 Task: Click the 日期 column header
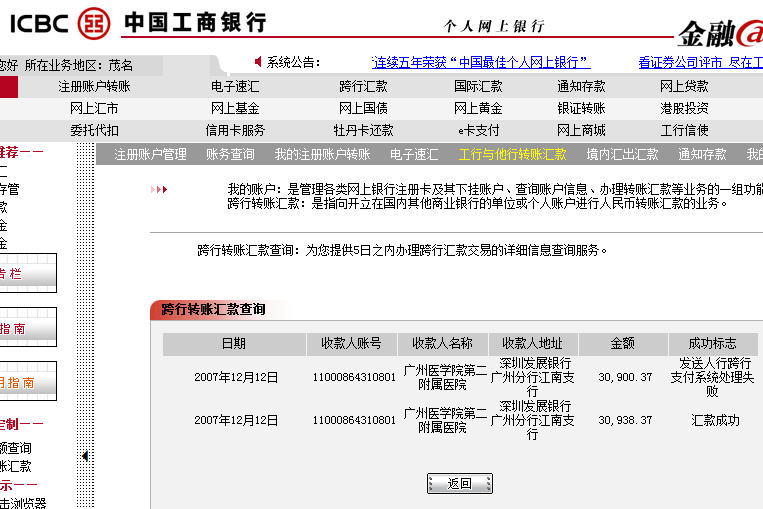tap(233, 343)
